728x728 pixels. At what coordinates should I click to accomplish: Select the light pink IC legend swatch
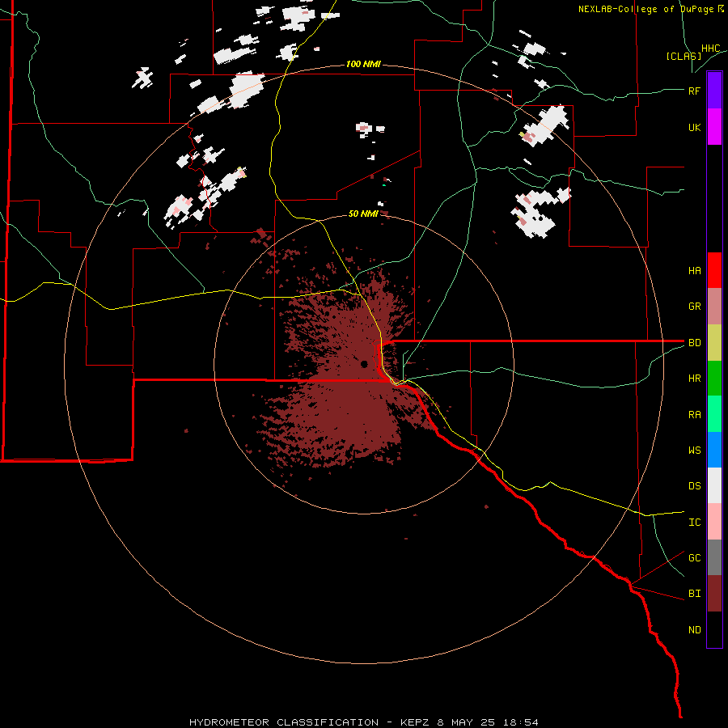tap(714, 522)
